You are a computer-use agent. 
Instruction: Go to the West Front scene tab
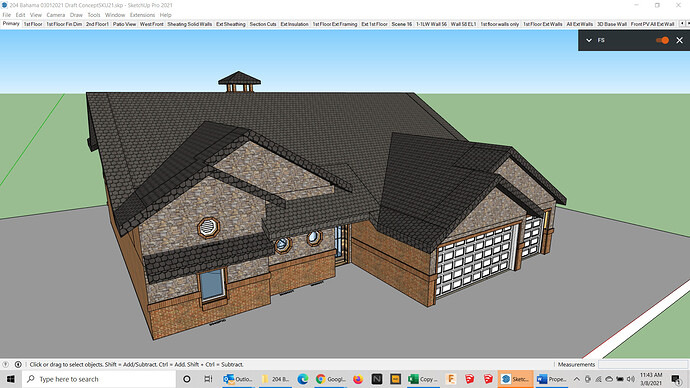click(x=151, y=24)
